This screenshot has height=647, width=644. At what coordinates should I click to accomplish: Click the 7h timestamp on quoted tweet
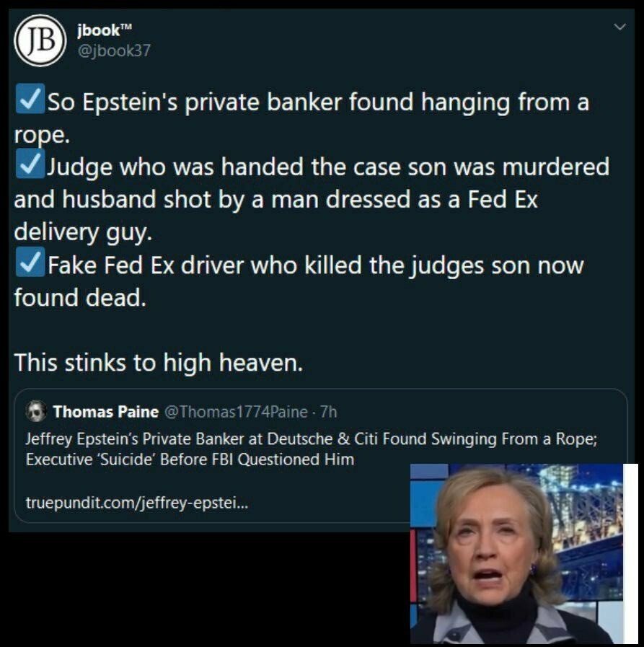coord(328,412)
